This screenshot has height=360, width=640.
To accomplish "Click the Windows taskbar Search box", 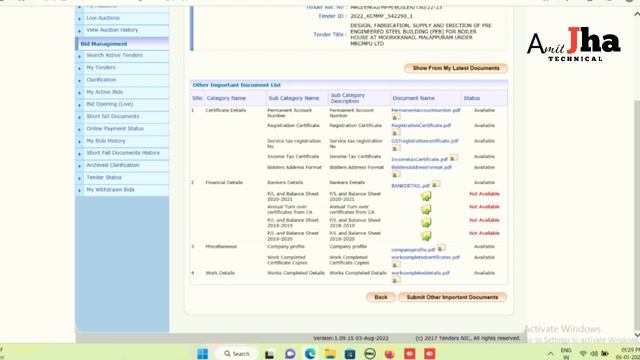I will click(237, 353).
